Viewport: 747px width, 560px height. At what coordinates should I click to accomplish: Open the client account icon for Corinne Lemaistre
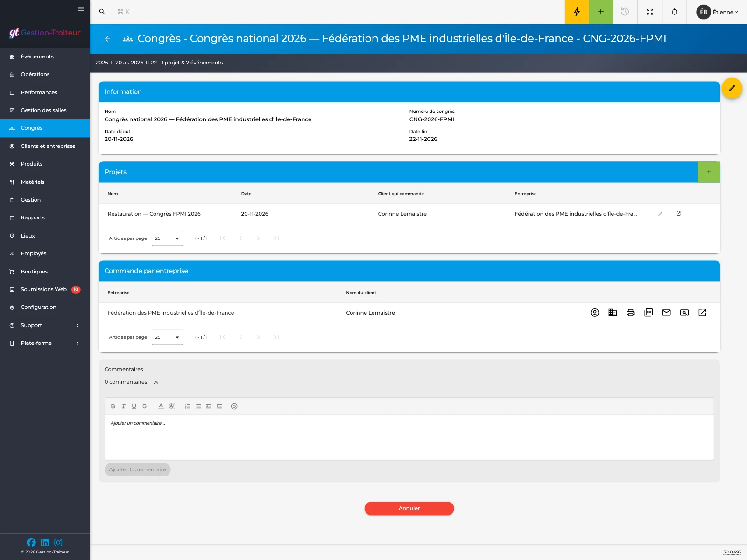595,313
